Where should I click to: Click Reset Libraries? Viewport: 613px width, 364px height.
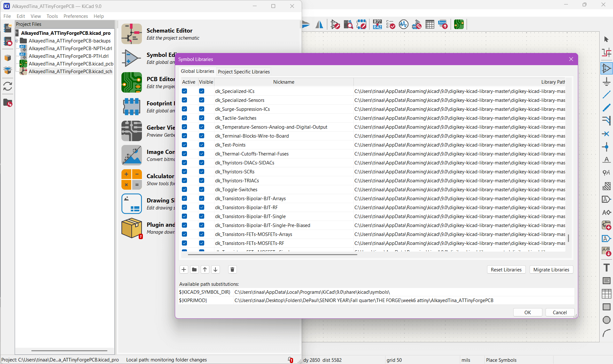click(506, 269)
